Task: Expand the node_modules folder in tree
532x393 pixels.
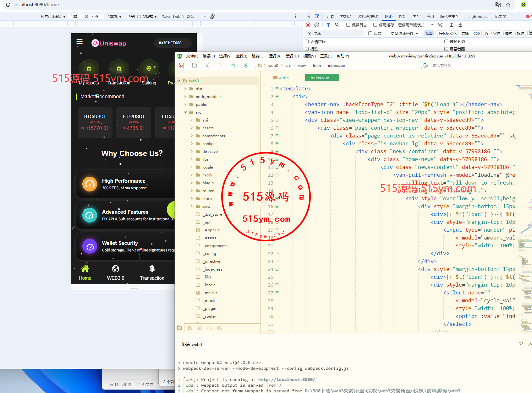Action: tap(185, 96)
